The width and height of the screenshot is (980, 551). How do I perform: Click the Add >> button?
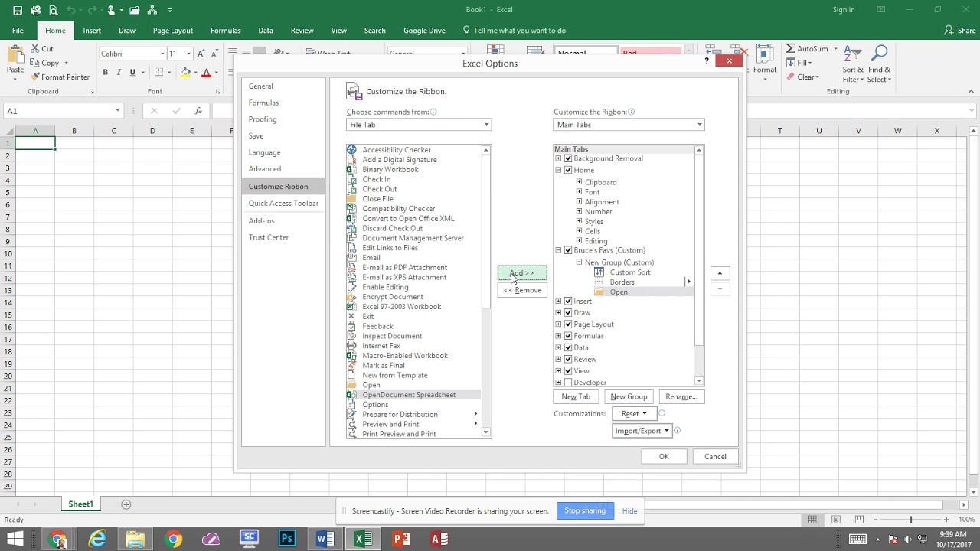pos(522,273)
